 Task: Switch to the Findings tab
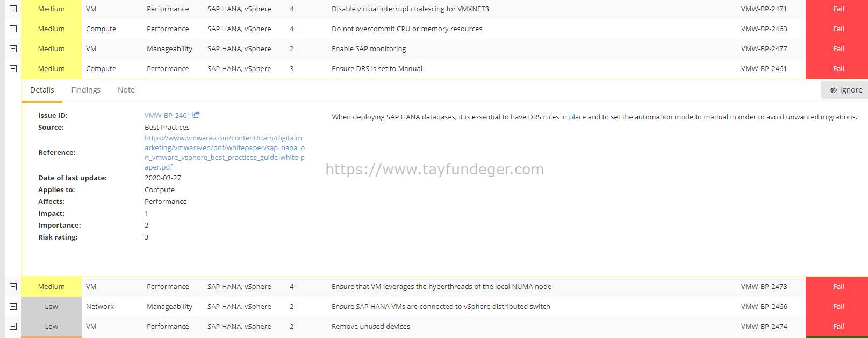coord(86,90)
